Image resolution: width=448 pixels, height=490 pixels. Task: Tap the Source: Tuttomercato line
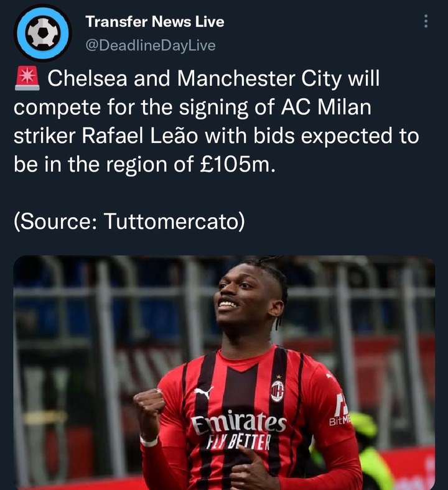[x=129, y=221]
